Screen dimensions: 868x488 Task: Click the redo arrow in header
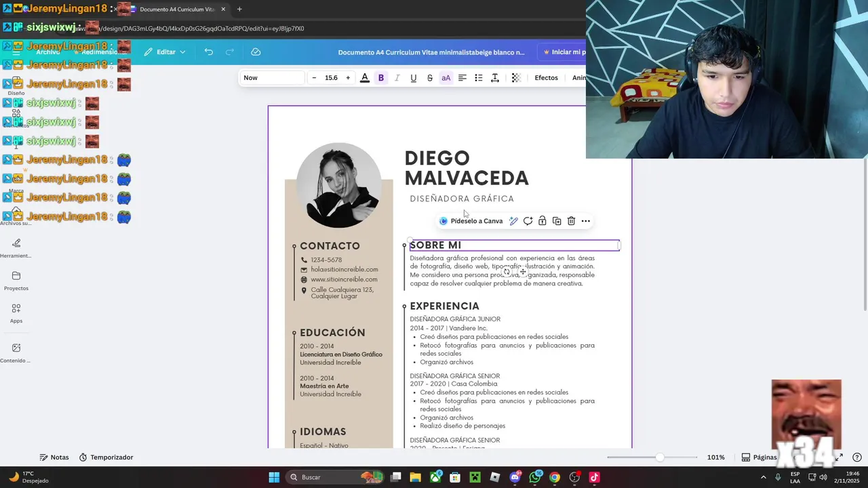tap(230, 52)
